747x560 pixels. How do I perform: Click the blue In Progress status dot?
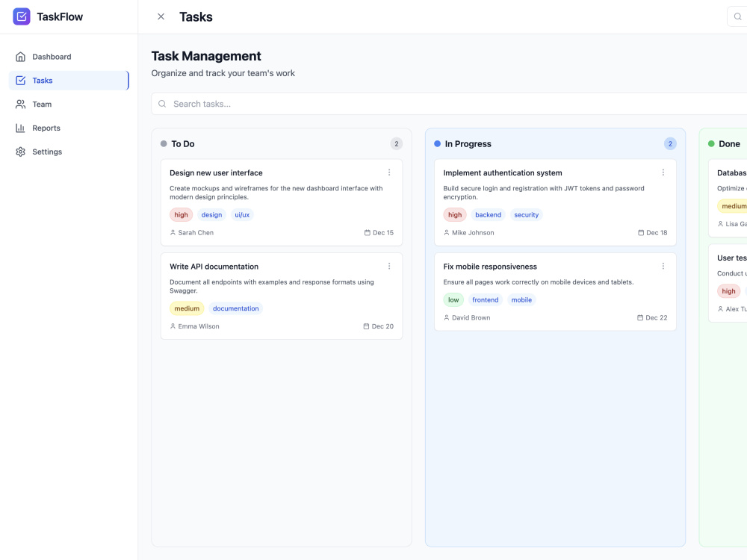coord(437,144)
